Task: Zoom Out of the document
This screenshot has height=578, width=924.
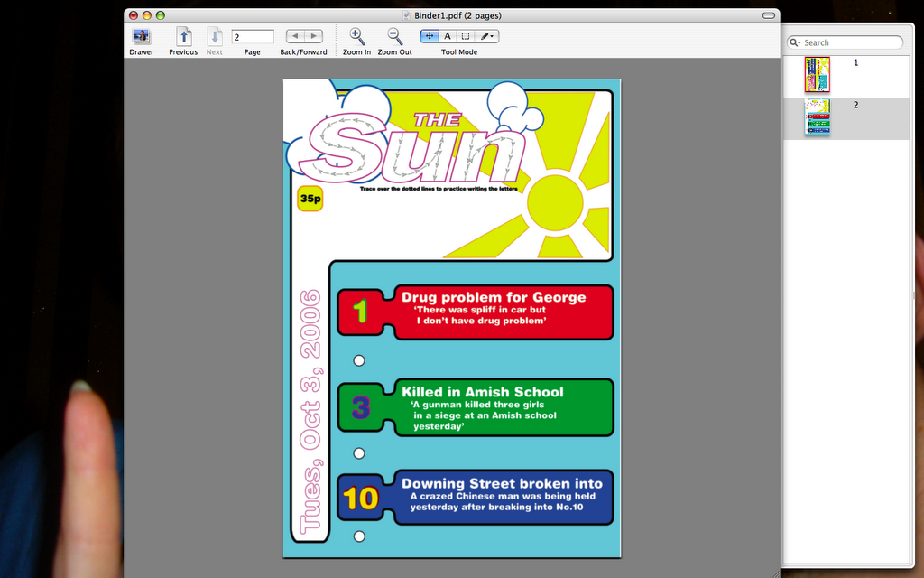Action: (x=395, y=36)
